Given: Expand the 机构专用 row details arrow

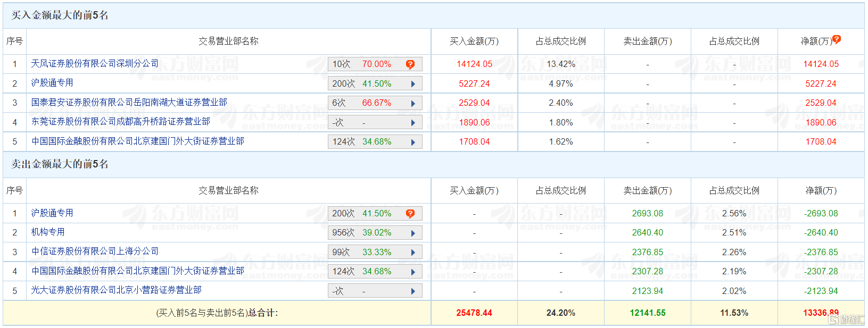Looking at the screenshot, I should (413, 233).
